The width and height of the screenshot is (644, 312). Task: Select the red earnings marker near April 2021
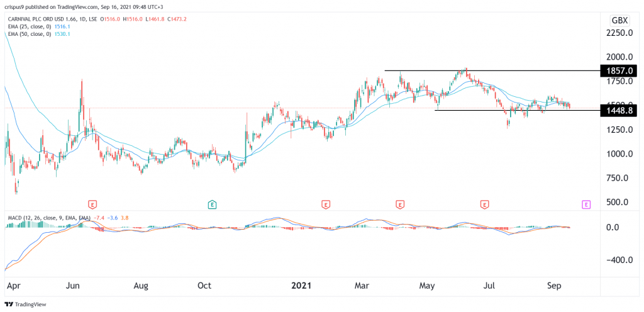coord(399,204)
